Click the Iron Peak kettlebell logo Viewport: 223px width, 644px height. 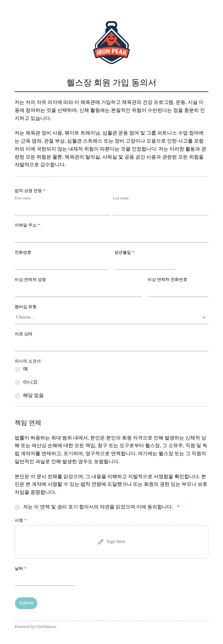click(111, 43)
